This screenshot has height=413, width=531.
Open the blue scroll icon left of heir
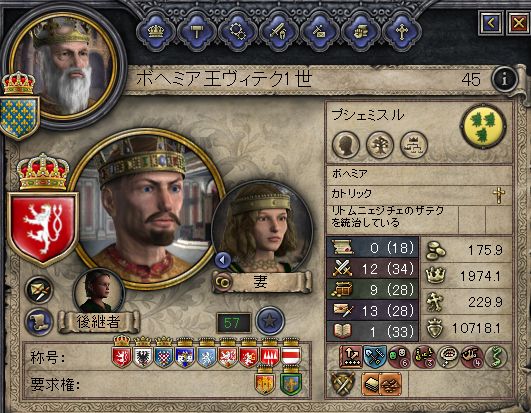39,322
